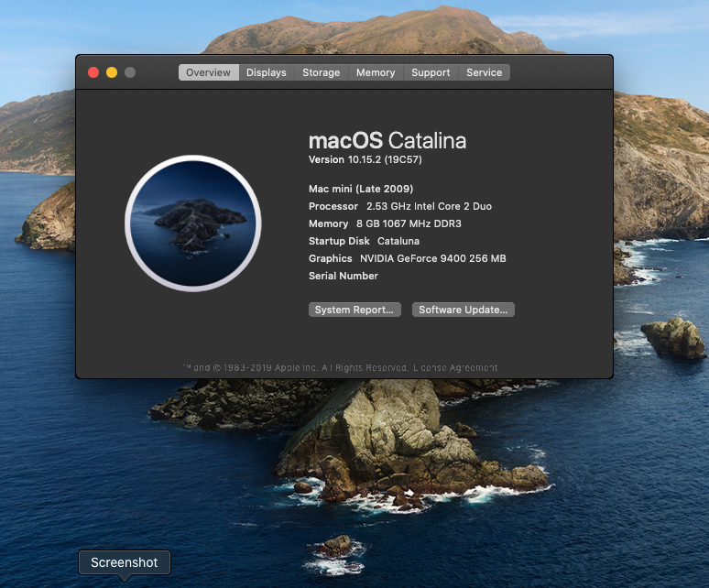The width and height of the screenshot is (709, 588).
Task: Click Memory 8 GB 1067 MHz DDR3
Action: pyautogui.click(x=385, y=223)
